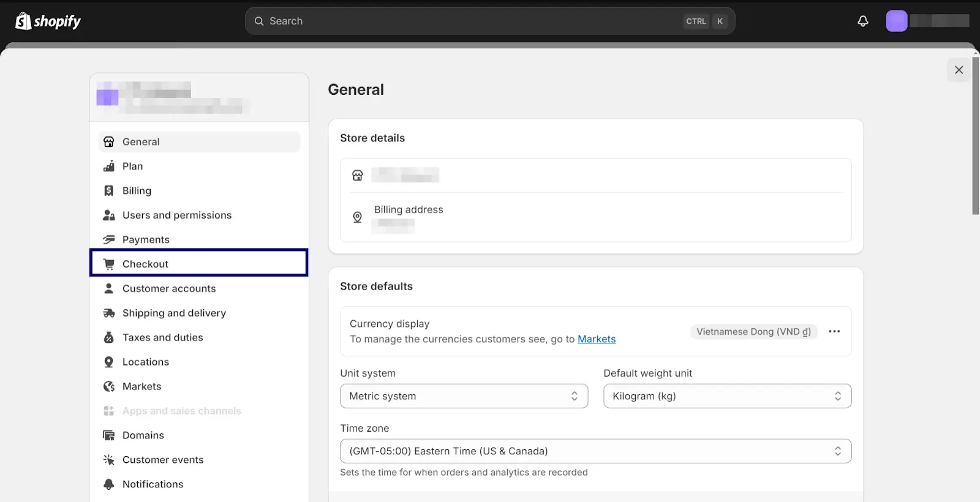This screenshot has width=980, height=502.
Task: Open the Time zone dropdown
Action: 595,451
